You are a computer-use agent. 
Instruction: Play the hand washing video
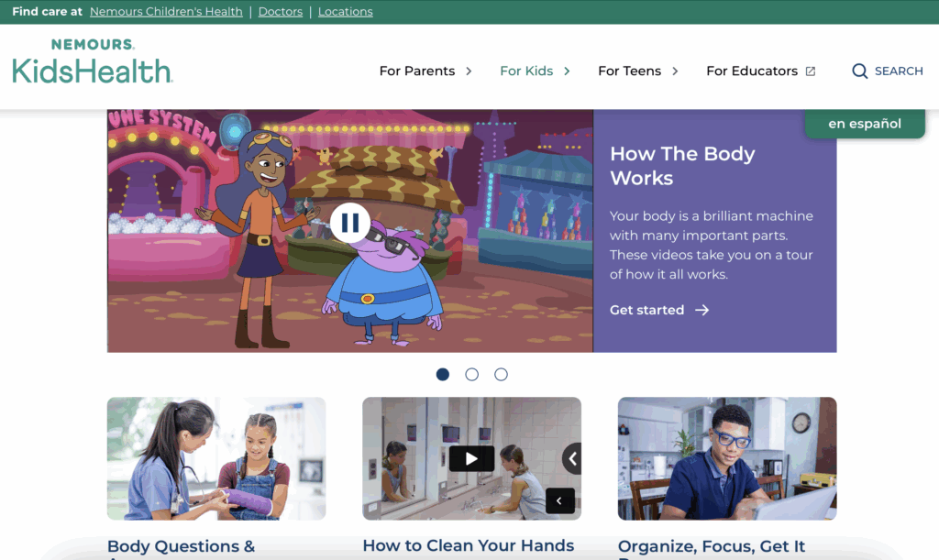(471, 458)
